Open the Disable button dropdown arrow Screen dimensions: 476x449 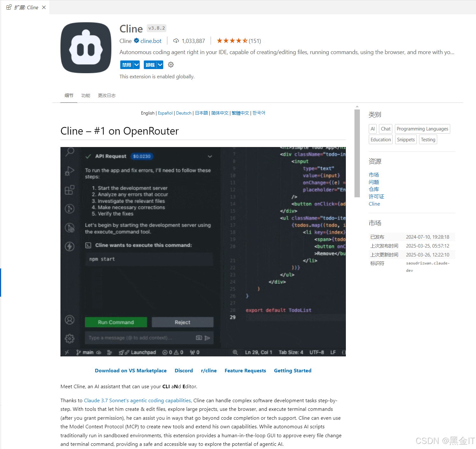[136, 65]
